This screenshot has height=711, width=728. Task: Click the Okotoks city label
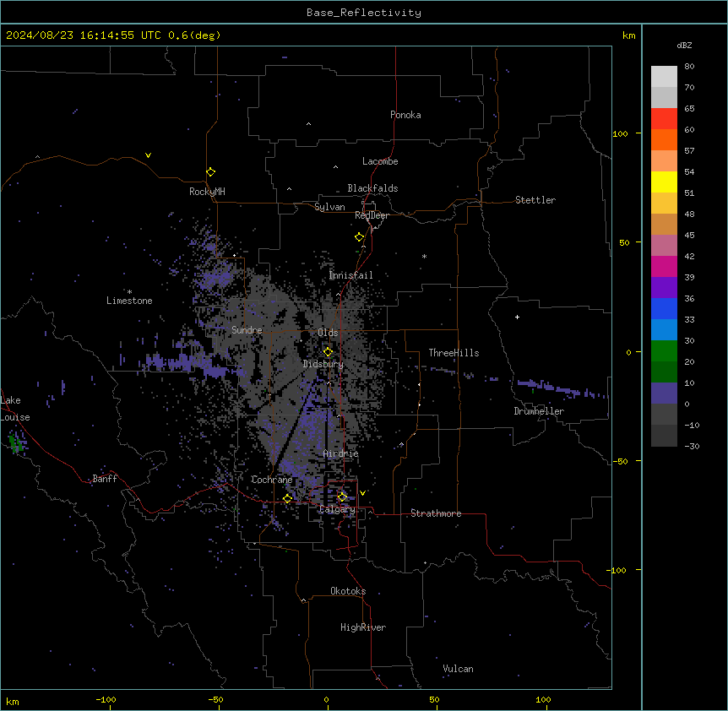coord(348,591)
